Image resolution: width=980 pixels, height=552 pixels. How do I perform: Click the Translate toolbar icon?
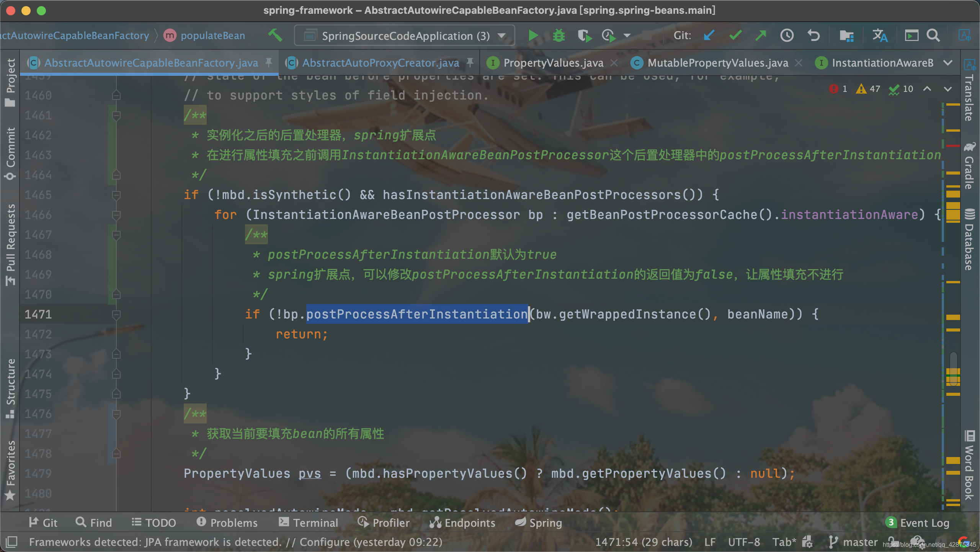pyautogui.click(x=880, y=36)
